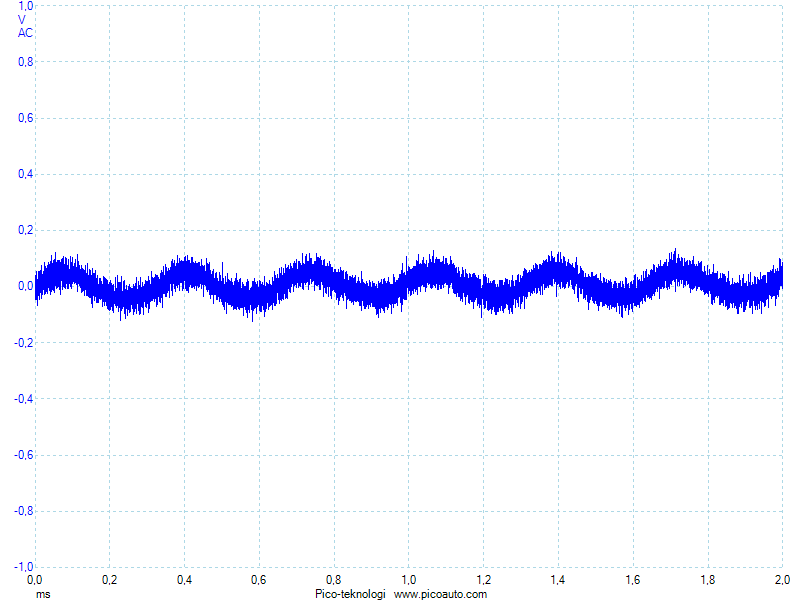The height and width of the screenshot is (600, 800).
Task: Click the 0,4 voltage axis label
Action: pos(26,174)
